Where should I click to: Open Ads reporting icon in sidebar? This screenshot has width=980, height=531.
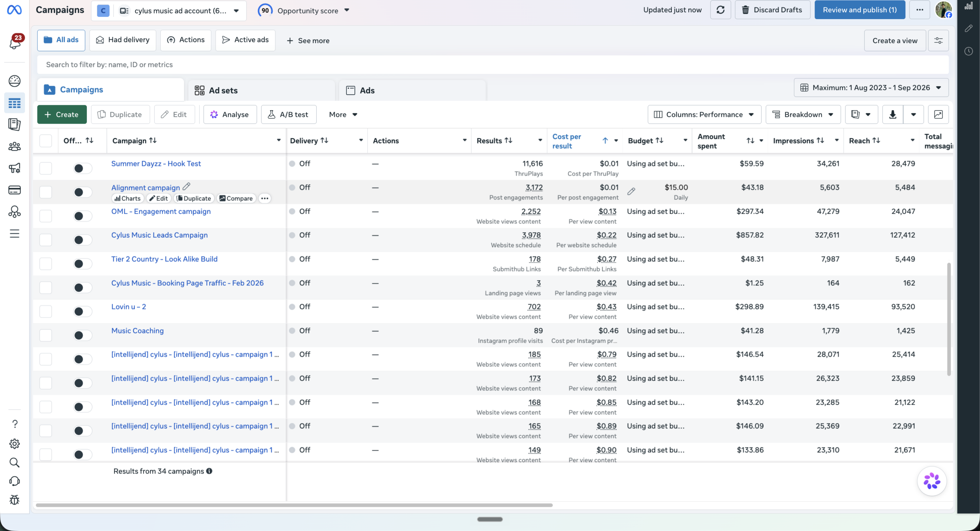click(x=15, y=124)
